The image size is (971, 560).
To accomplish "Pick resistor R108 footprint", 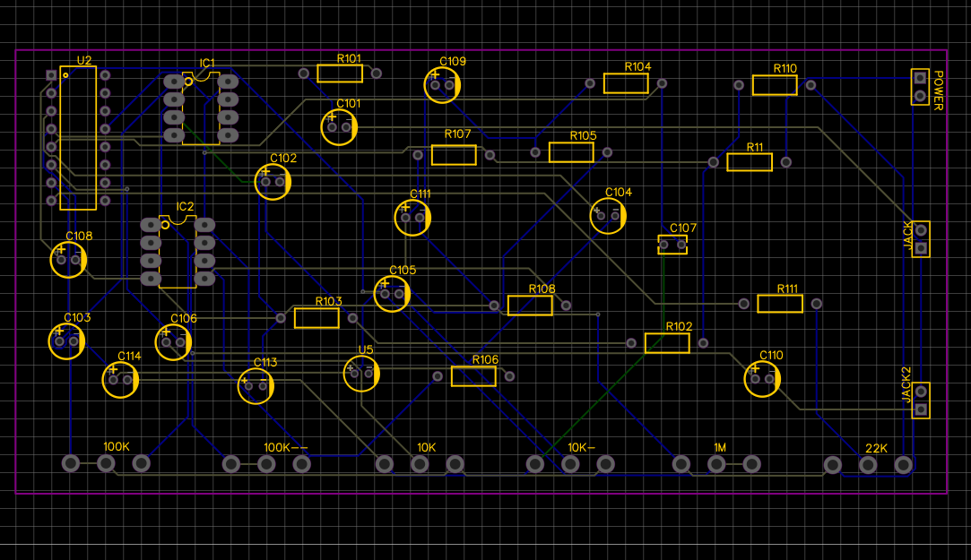I will coord(530,305).
